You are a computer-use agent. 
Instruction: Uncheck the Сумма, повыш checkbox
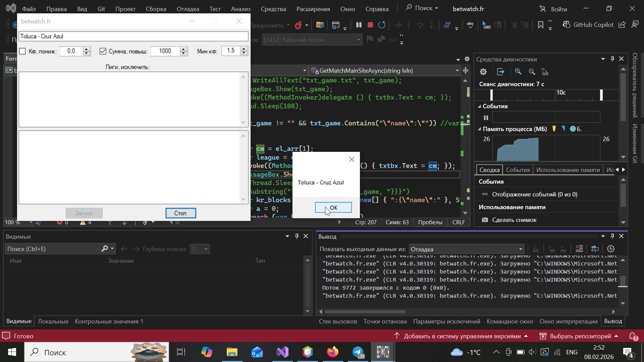tap(103, 51)
